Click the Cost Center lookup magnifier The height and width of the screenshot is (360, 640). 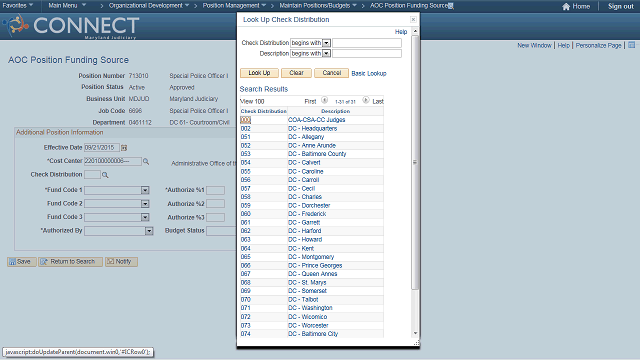[146, 162]
